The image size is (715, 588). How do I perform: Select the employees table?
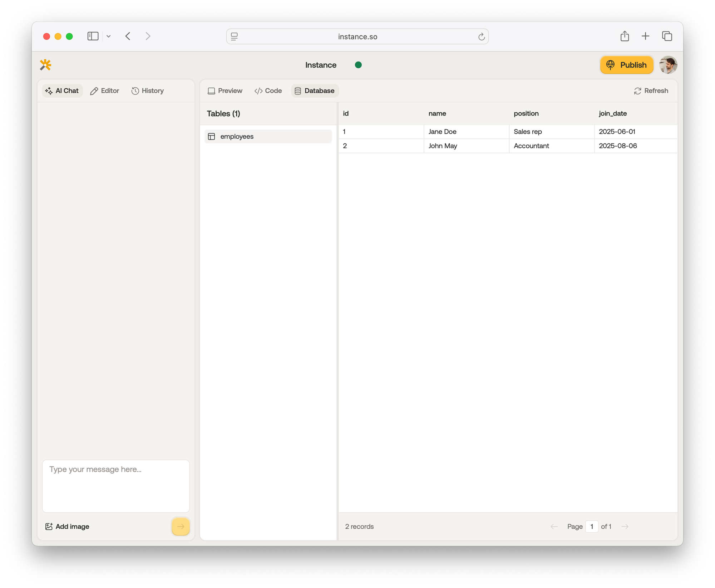pyautogui.click(x=268, y=136)
